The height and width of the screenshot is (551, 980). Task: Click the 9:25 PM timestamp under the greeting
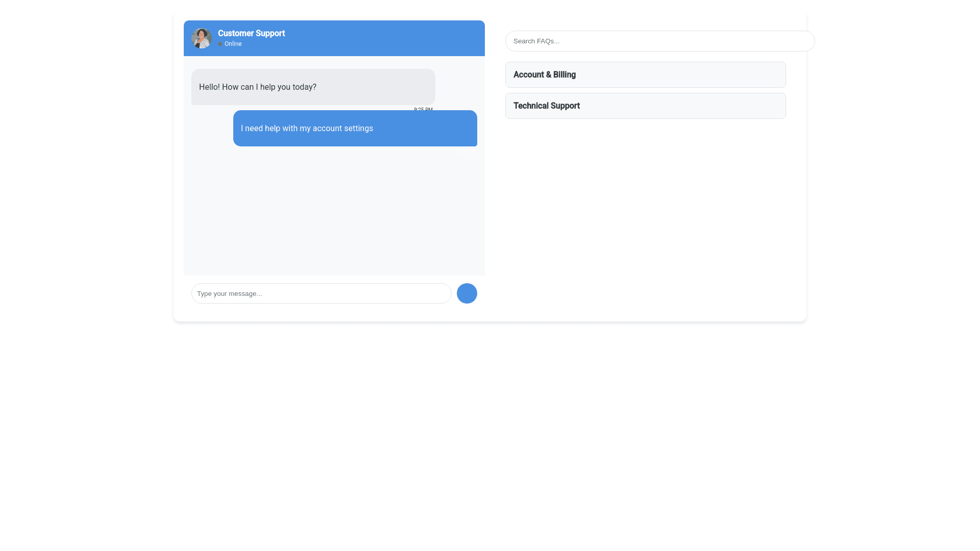pos(423,110)
